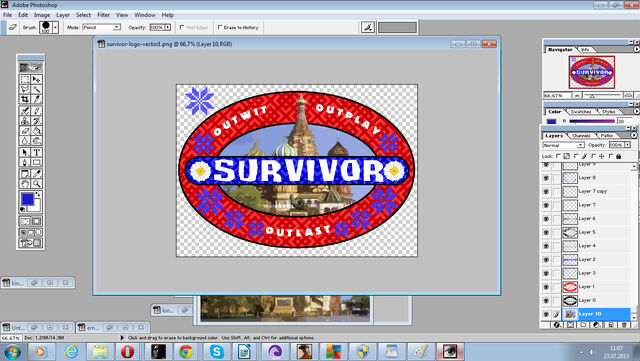Select the Eraser tool in toolbox
640x361 pixels.
(25, 131)
